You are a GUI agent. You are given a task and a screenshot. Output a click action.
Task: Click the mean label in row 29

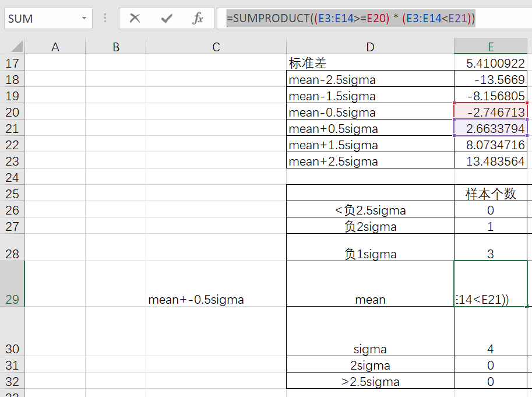(370, 284)
